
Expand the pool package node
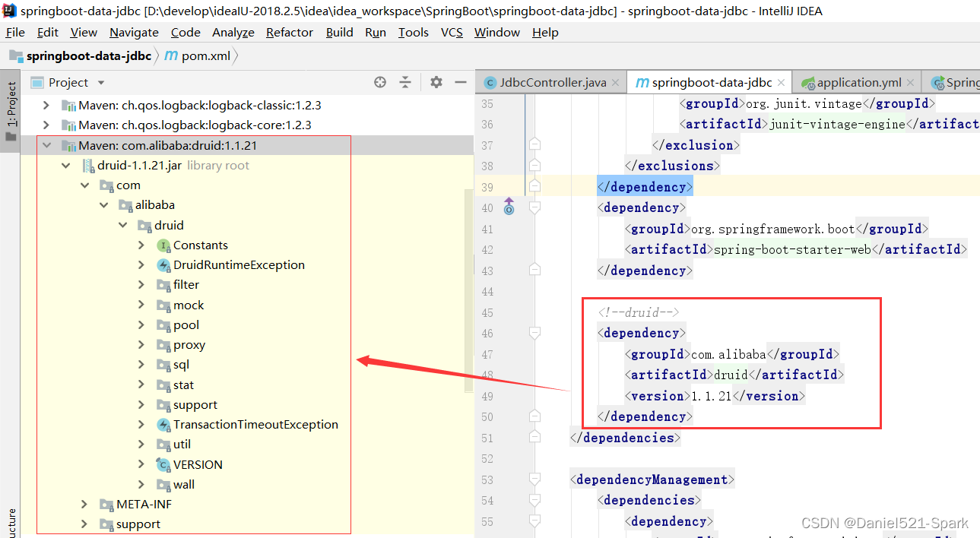141,325
